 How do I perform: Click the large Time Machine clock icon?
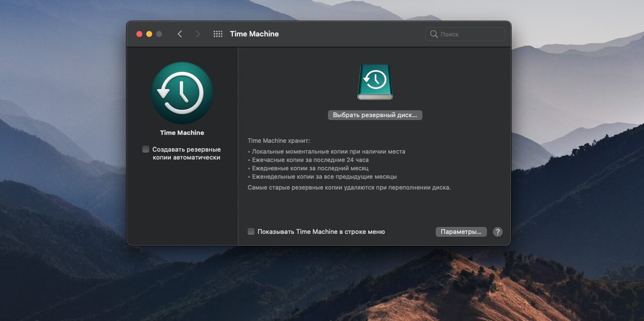click(182, 93)
